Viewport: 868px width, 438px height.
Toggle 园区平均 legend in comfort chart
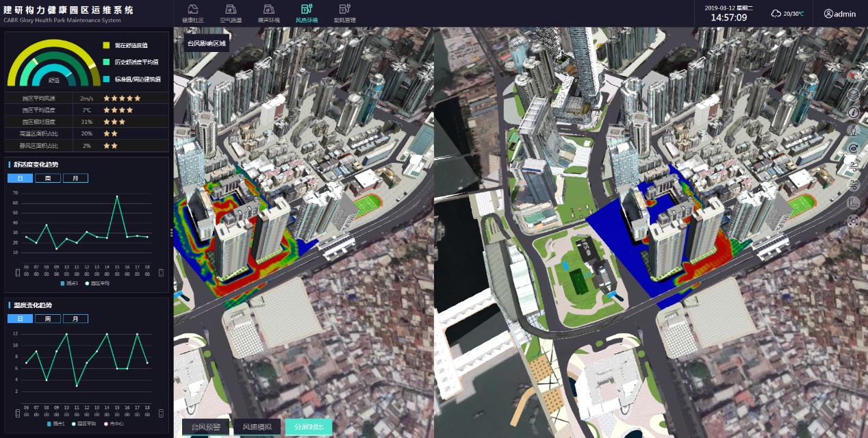click(97, 283)
